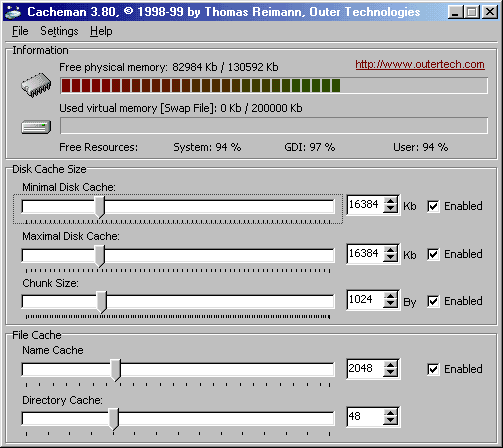Open the Settings menu
Viewport: 503px width, 448px height.
[59, 31]
